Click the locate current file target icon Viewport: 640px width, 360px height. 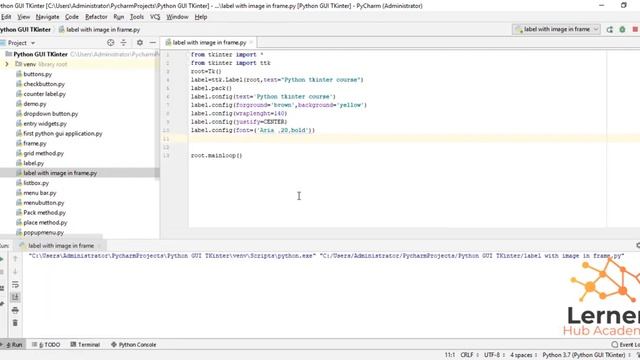click(110, 42)
